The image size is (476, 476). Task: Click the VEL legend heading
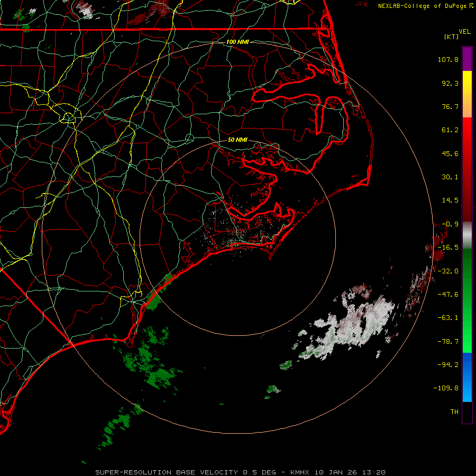tap(464, 32)
